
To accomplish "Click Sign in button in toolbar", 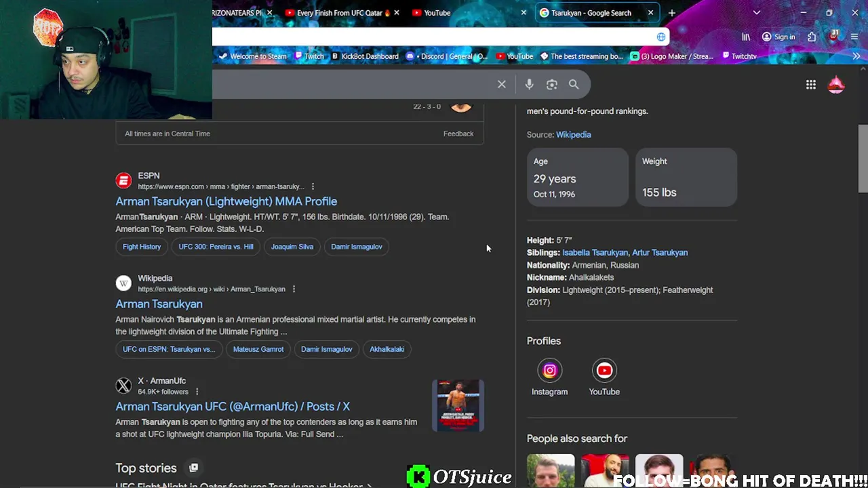I will [778, 37].
